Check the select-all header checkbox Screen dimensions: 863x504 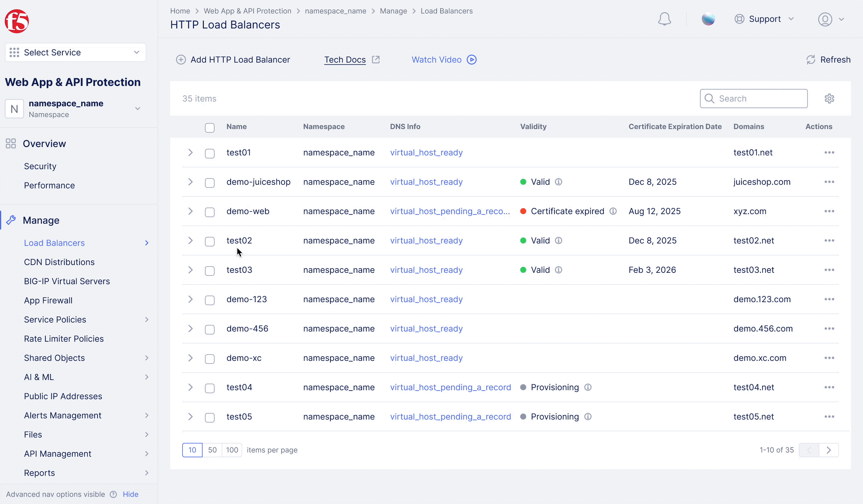(209, 128)
